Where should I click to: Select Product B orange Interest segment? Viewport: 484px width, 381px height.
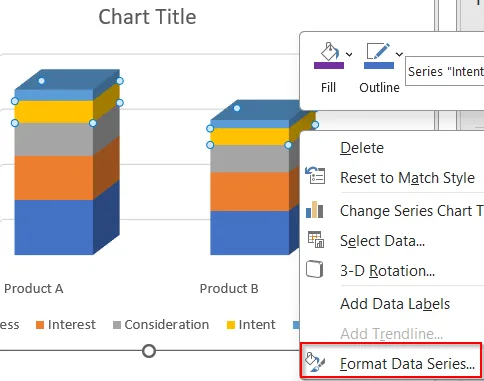click(250, 192)
